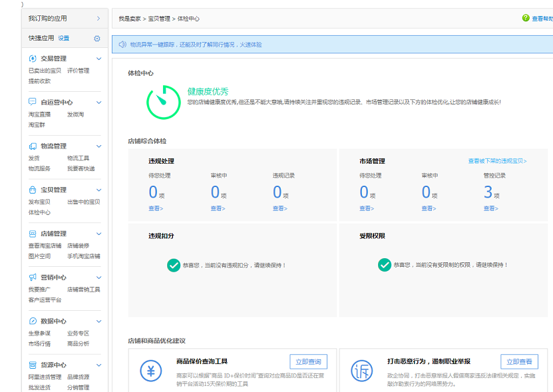Image resolution: width=553 pixels, height=392 pixels.
Task: Open 市场行情 in sidebar
Action: click(39, 343)
